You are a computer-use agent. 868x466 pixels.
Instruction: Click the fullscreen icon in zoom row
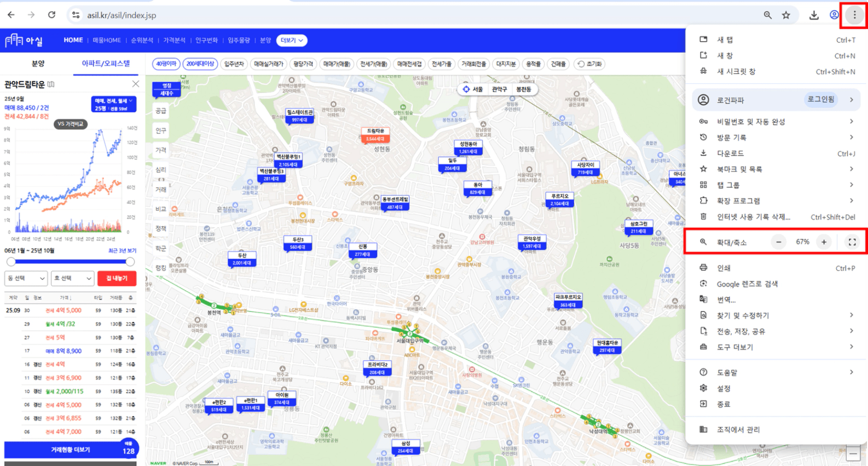tap(852, 242)
